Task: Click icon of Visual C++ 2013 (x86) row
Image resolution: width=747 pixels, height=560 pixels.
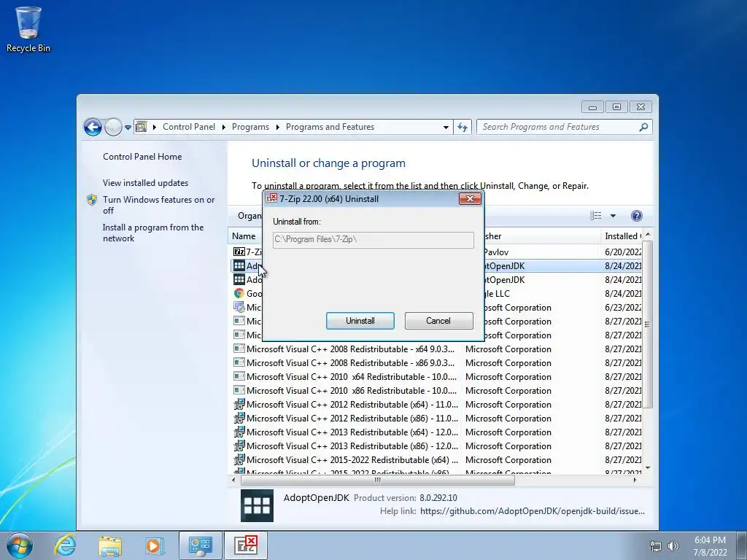Action: point(239,446)
